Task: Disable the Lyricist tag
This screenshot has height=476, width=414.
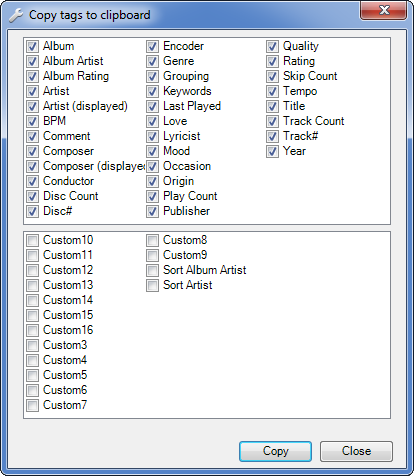Action: pyautogui.click(x=152, y=136)
